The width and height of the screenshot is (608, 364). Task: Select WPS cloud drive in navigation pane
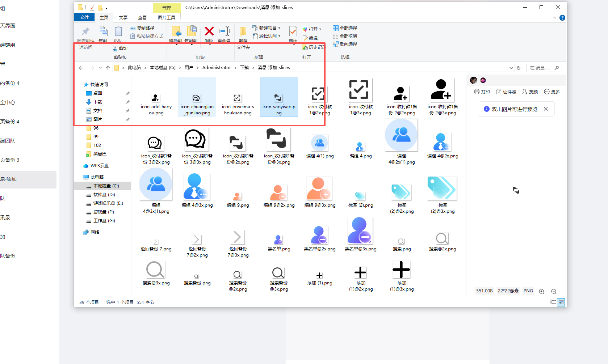pyautogui.click(x=96, y=166)
